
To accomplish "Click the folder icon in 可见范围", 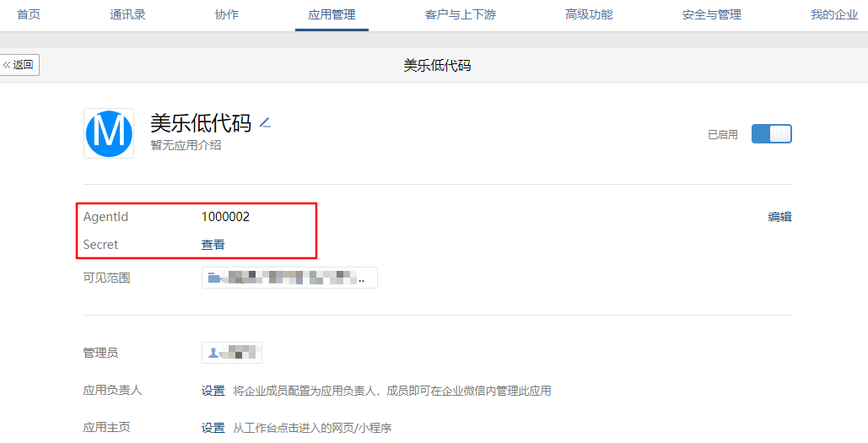I will [213, 278].
